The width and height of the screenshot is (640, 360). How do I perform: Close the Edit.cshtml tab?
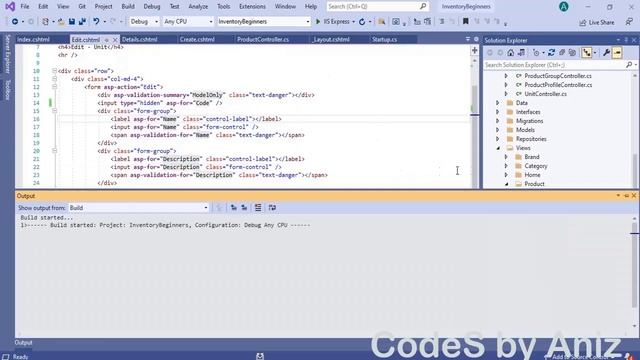pos(115,40)
